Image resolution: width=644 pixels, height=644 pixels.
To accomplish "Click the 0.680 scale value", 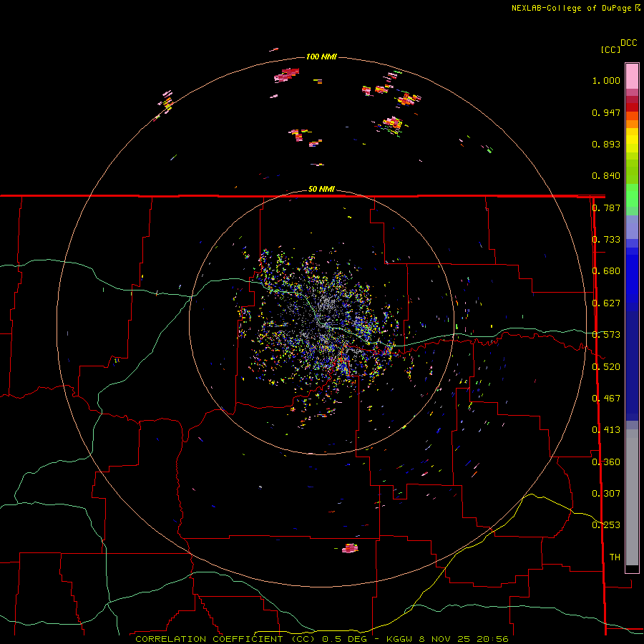I will [x=606, y=271].
